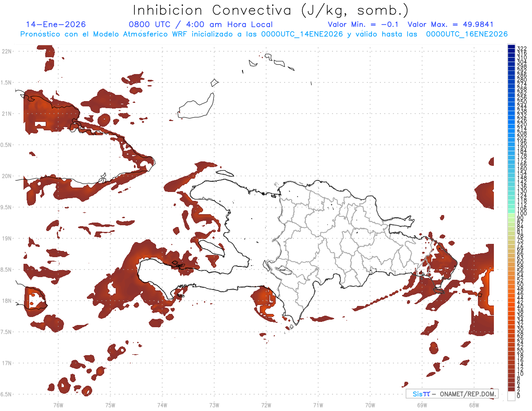Click the white 0 swatch on colorbar
This screenshot has height=411, width=532.
(x=511, y=396)
